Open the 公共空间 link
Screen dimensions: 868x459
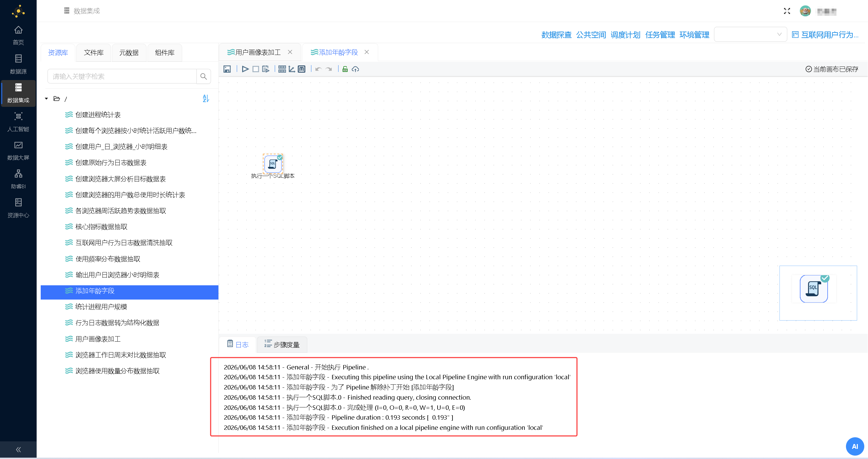coord(591,35)
